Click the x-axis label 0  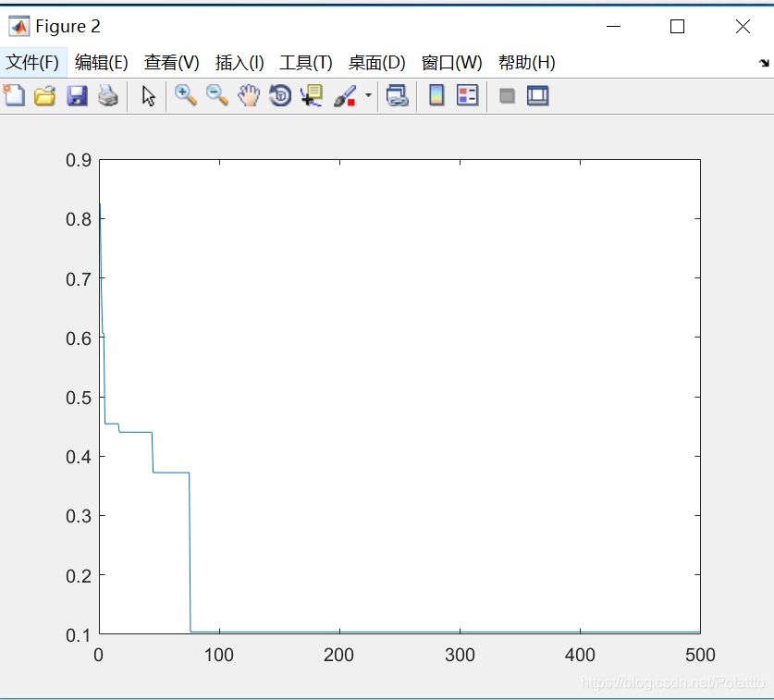[99, 655]
